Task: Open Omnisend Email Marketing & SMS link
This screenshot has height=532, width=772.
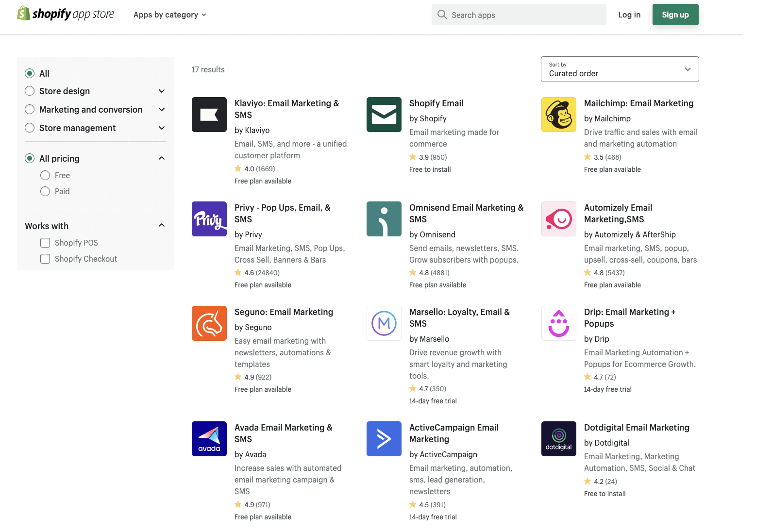Action: [466, 214]
